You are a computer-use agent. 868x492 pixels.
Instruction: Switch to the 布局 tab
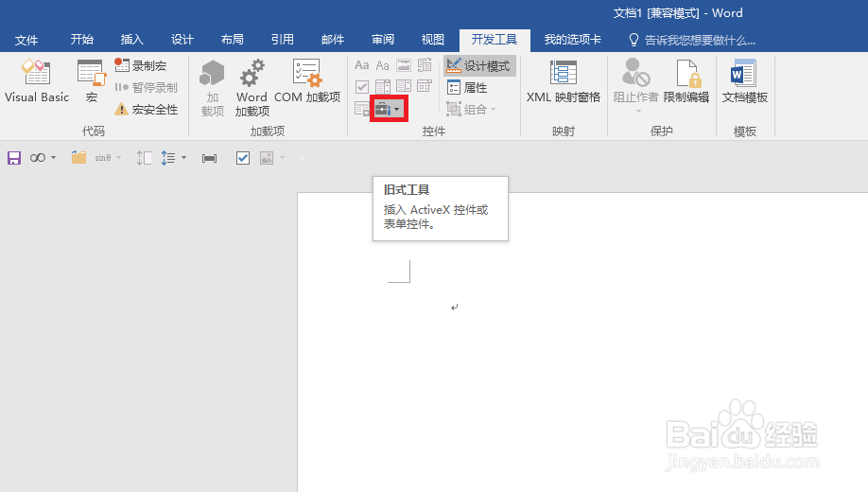pyautogui.click(x=232, y=40)
